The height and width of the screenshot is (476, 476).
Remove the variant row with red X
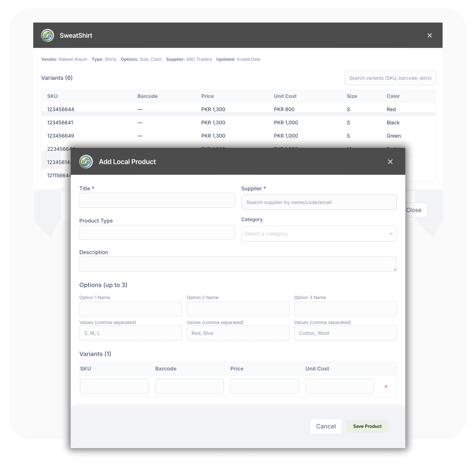[386, 387]
